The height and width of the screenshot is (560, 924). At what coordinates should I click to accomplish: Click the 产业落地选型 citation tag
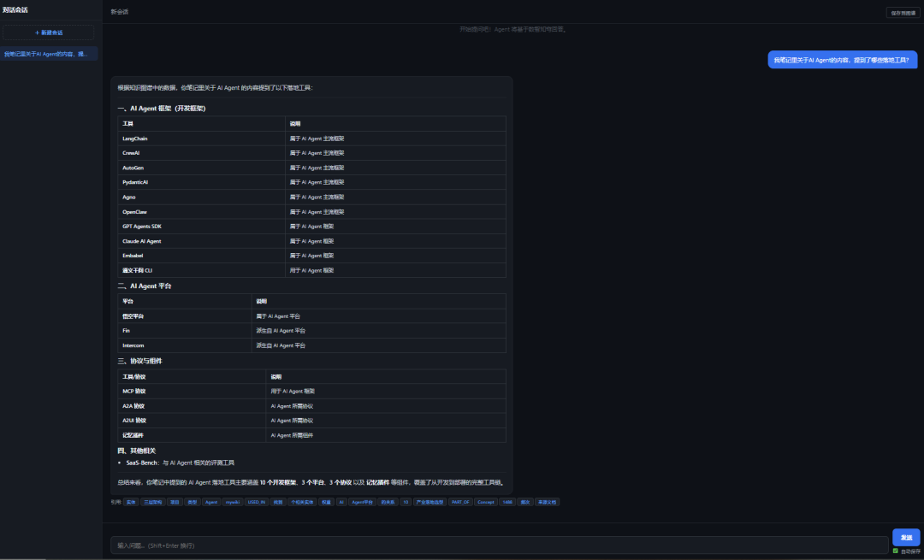[x=429, y=503]
